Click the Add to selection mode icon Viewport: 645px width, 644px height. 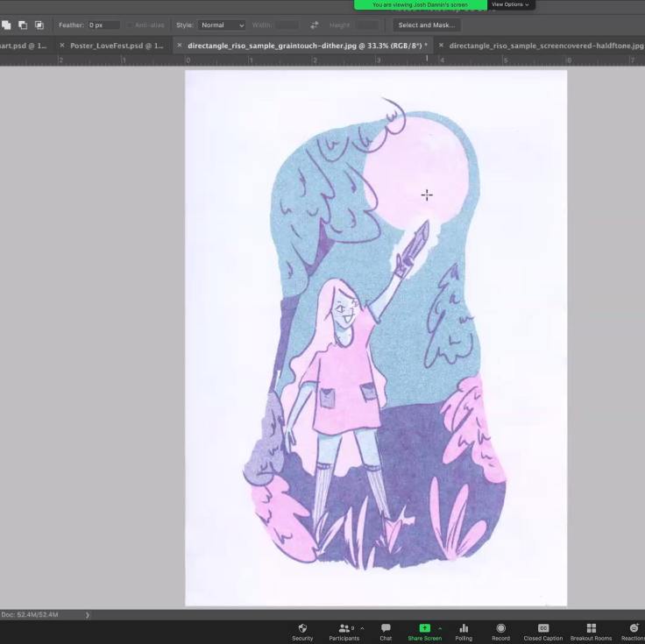[7, 25]
